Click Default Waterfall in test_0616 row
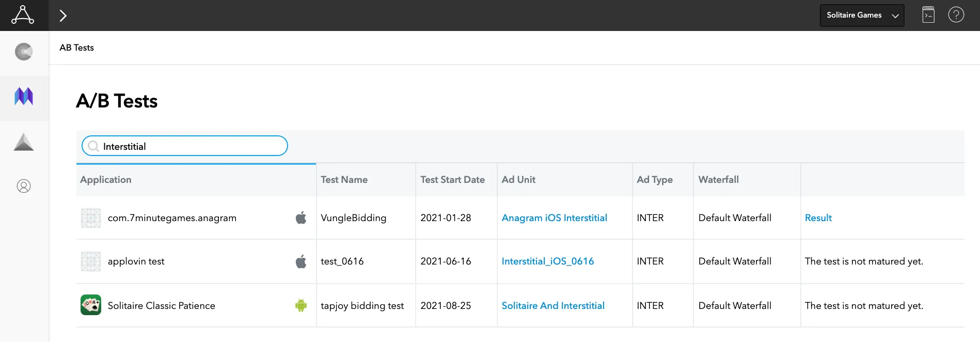The width and height of the screenshot is (980, 342). (x=735, y=261)
